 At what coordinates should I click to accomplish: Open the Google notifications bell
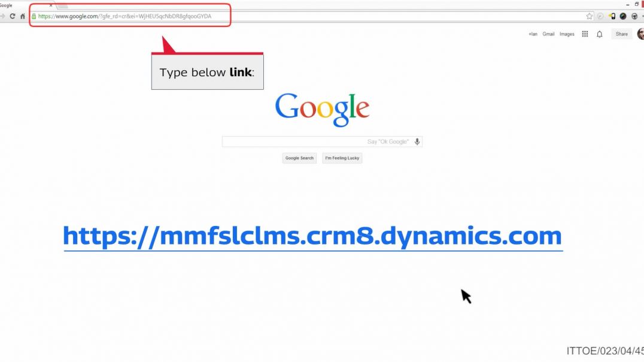600,34
